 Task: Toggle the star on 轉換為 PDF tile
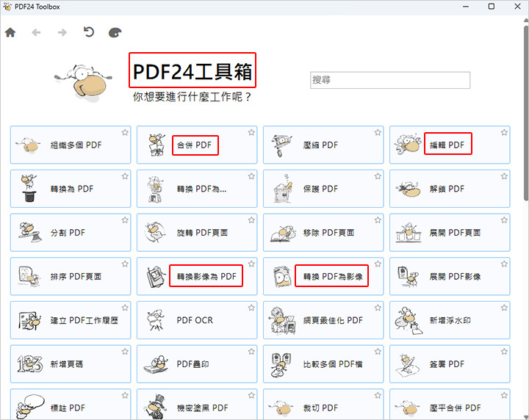[125, 176]
